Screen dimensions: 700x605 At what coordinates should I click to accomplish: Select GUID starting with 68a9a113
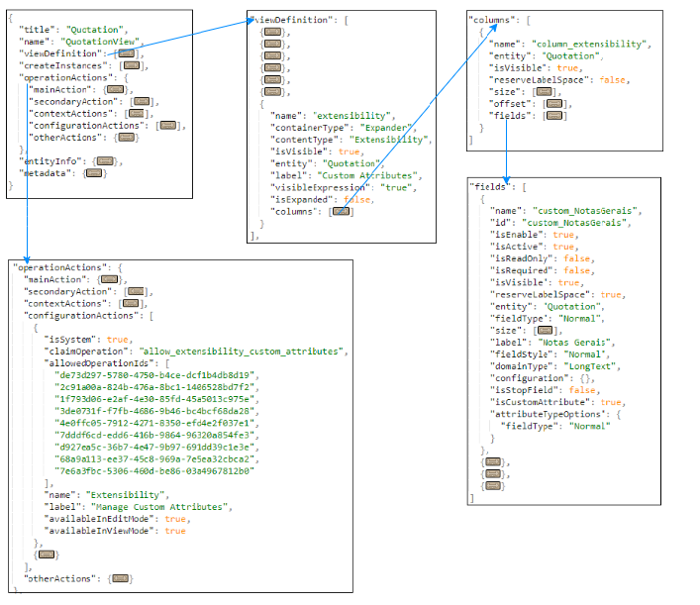point(154,459)
